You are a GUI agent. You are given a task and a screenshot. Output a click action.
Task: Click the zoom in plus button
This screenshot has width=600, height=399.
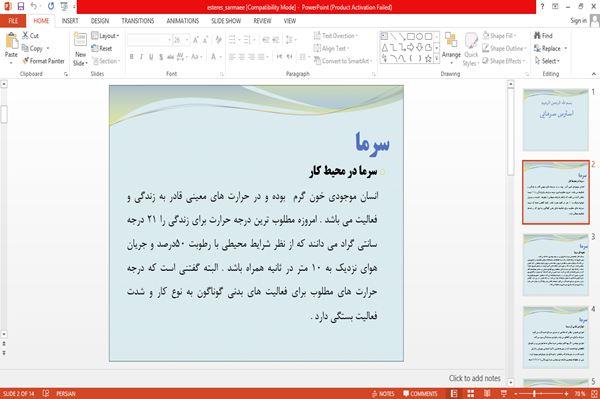coord(566,394)
